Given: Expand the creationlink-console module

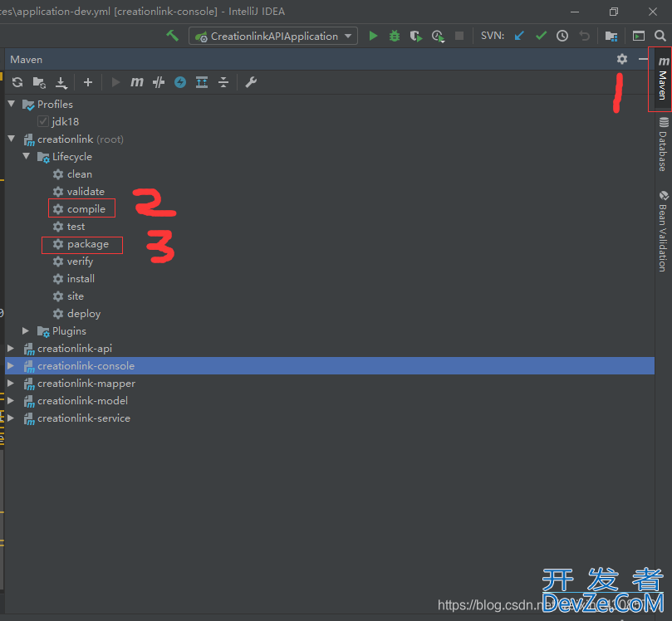Looking at the screenshot, I should click(x=11, y=366).
